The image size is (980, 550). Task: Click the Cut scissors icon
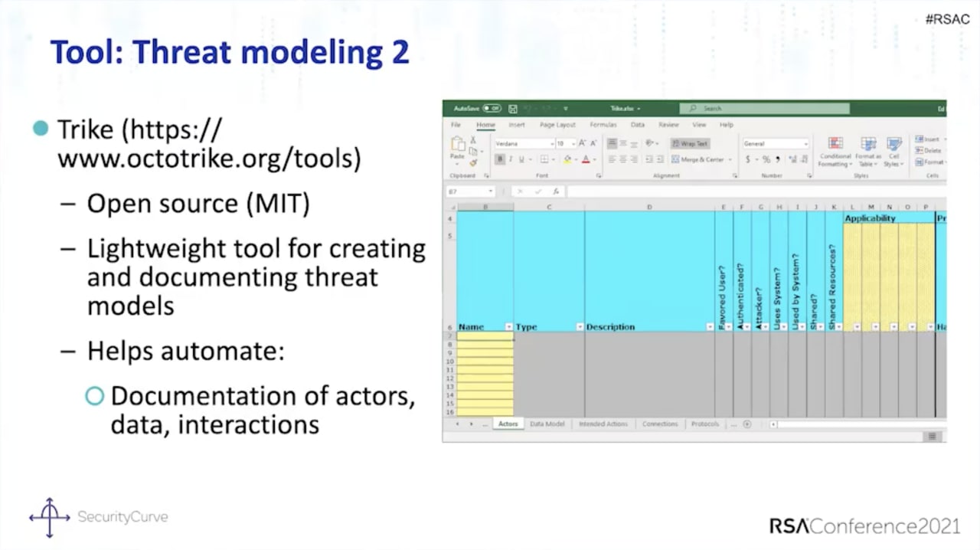click(x=473, y=139)
